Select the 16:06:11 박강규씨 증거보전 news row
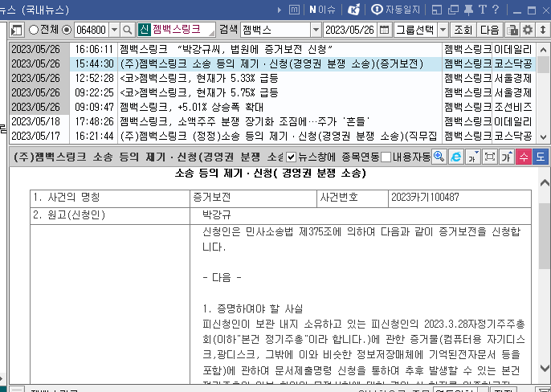Viewport: 551px width, 392px height. 273,49
